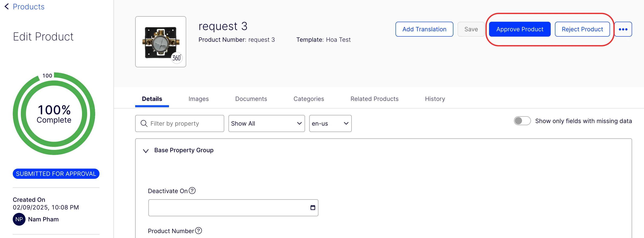
Task: Switch to the History tab
Action: [x=435, y=99]
